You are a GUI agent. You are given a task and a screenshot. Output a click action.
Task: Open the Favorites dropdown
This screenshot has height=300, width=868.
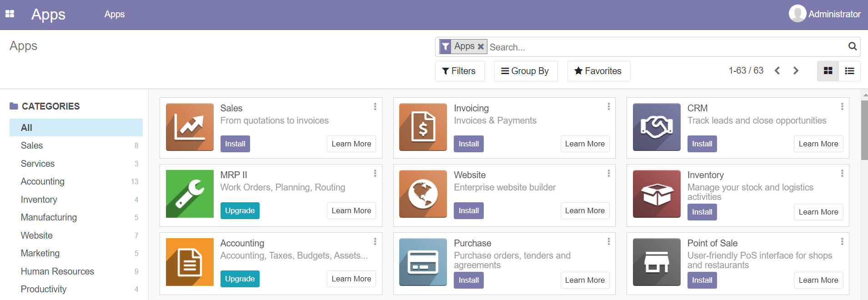pyautogui.click(x=598, y=71)
